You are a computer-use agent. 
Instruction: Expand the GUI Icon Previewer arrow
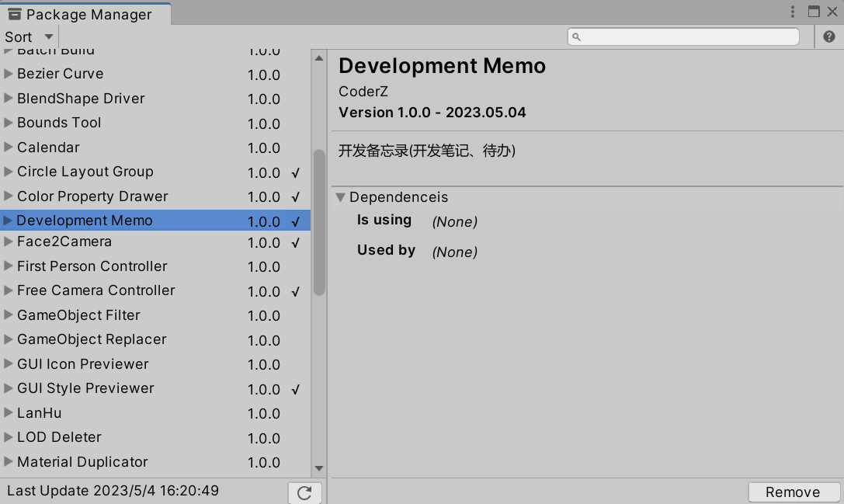[x=8, y=364]
